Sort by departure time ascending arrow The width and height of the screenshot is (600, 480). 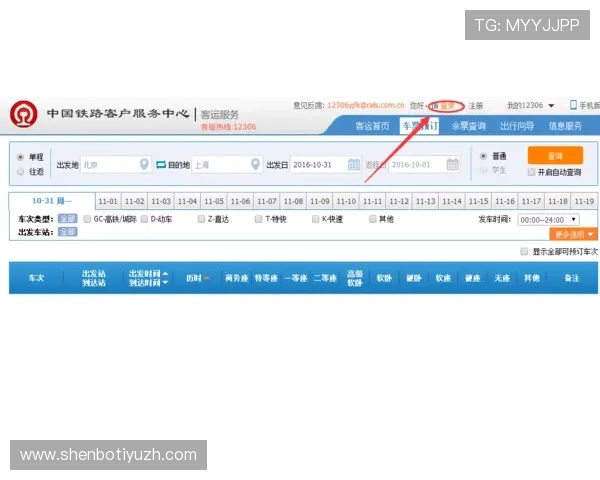[165, 274]
